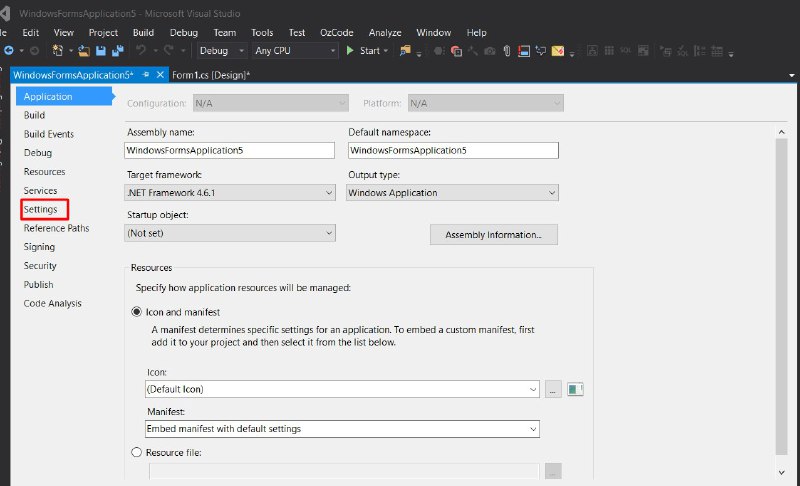Viewport: 800px width, 486px height.
Task: Click the Assembly name text field
Action: coord(230,150)
